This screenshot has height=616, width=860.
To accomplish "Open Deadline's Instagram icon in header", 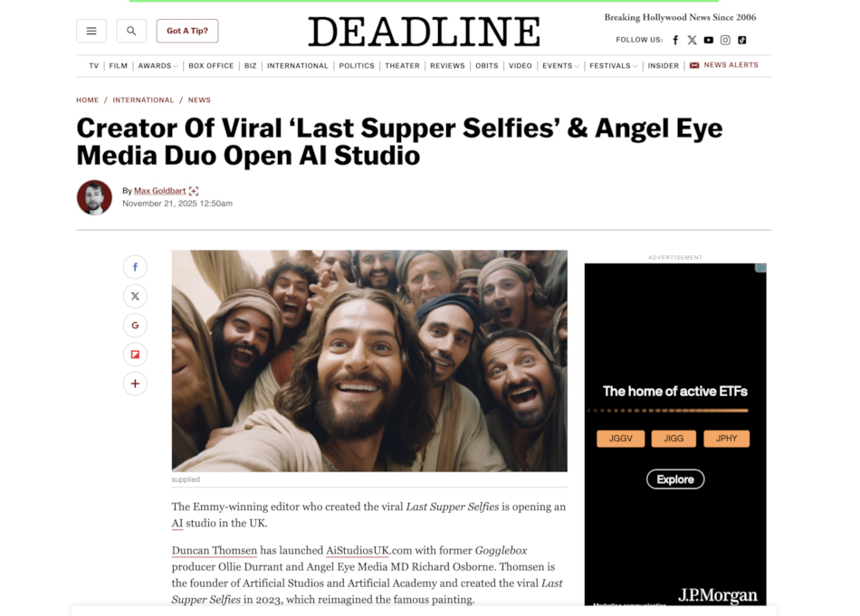I will pos(725,40).
